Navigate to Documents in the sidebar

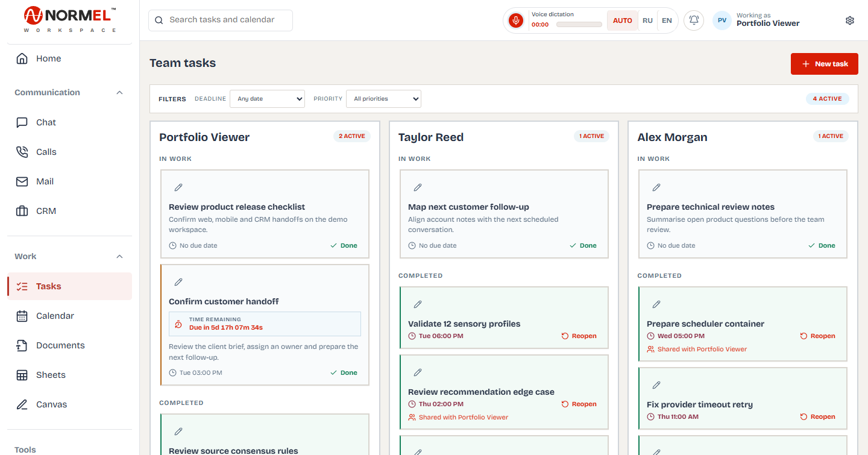click(x=69, y=345)
